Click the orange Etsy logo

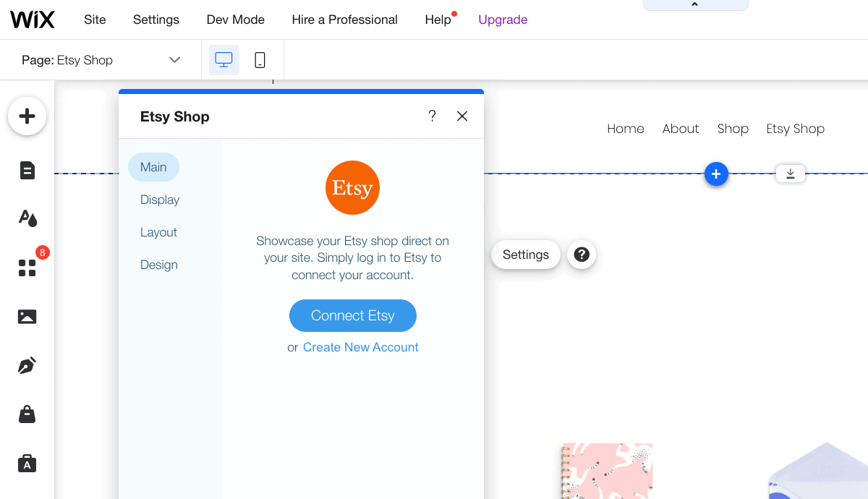point(352,188)
